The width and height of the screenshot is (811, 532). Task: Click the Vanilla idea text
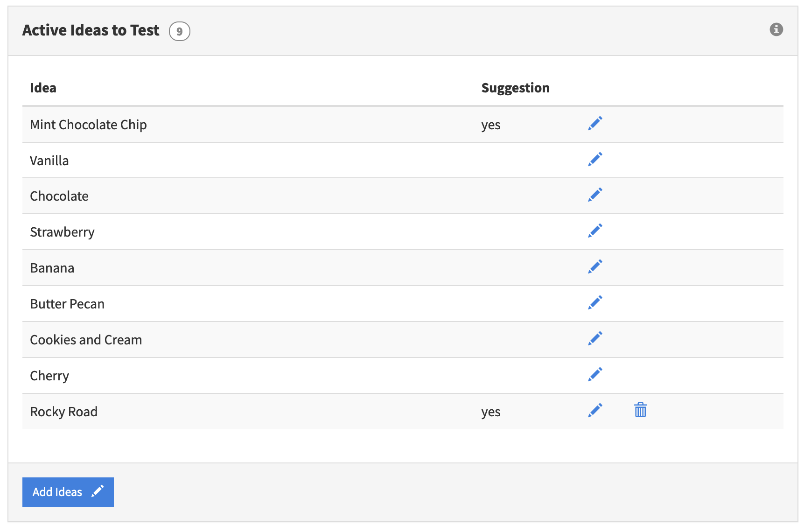coord(49,161)
